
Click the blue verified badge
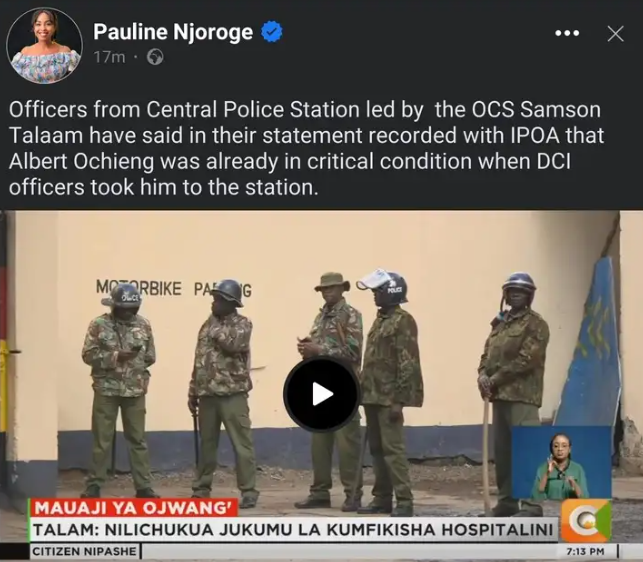pos(272,32)
